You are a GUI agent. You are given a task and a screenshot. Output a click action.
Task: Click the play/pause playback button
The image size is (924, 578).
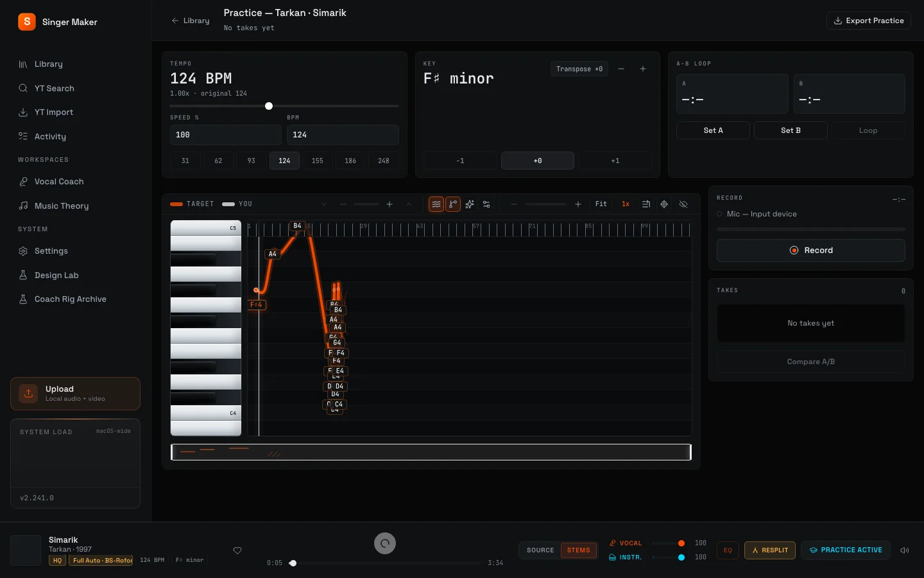tap(385, 543)
